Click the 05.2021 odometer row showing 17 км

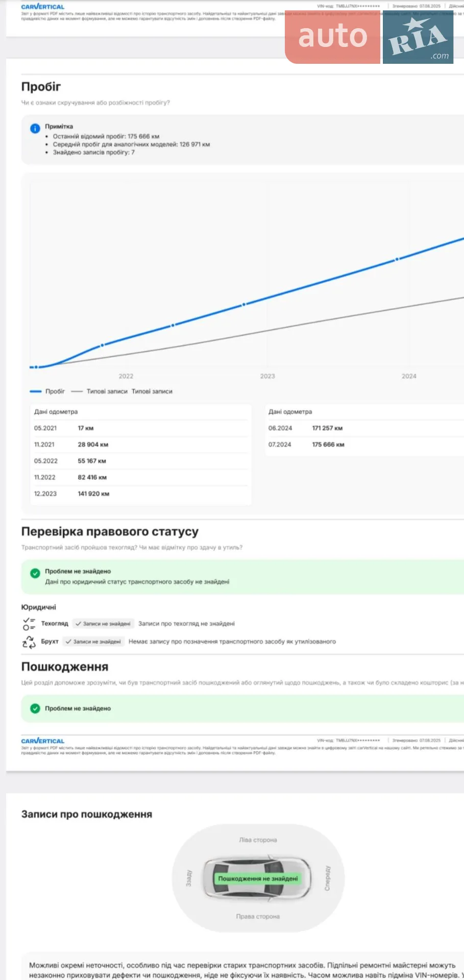pyautogui.click(x=141, y=428)
